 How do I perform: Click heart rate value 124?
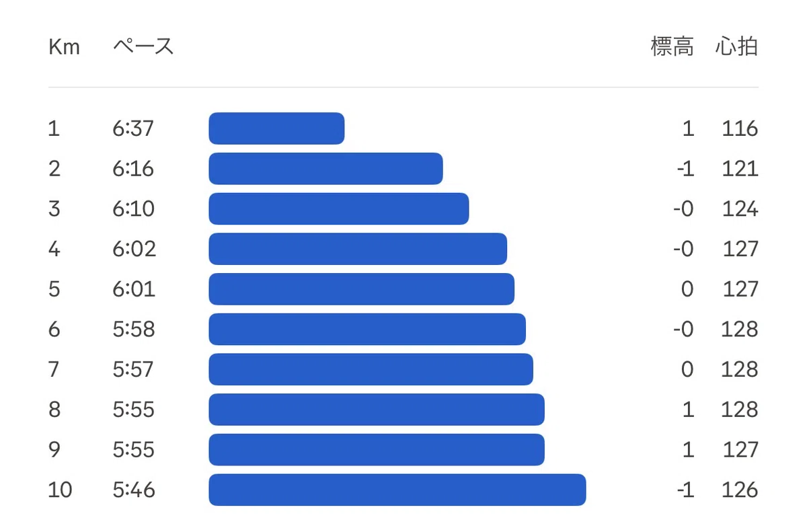point(740,208)
